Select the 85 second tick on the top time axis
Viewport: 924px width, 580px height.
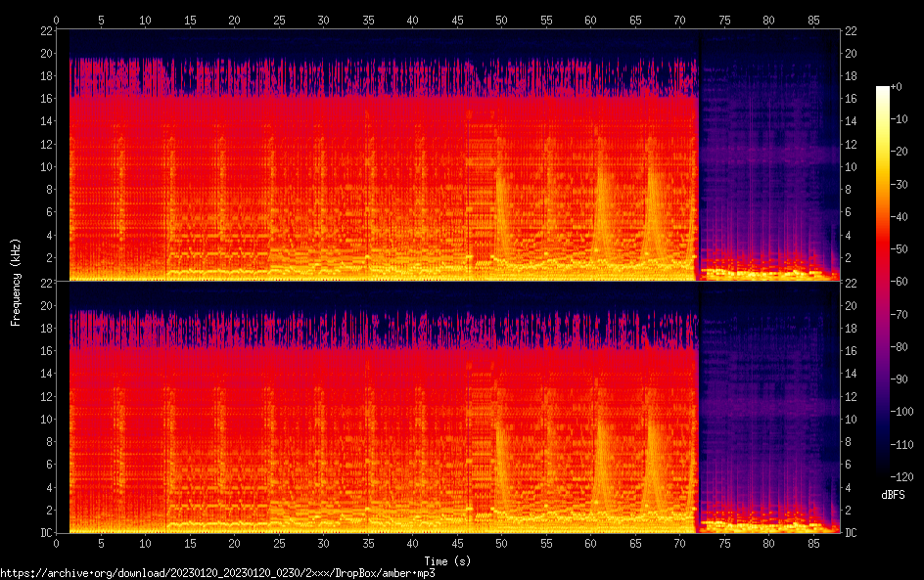(812, 20)
